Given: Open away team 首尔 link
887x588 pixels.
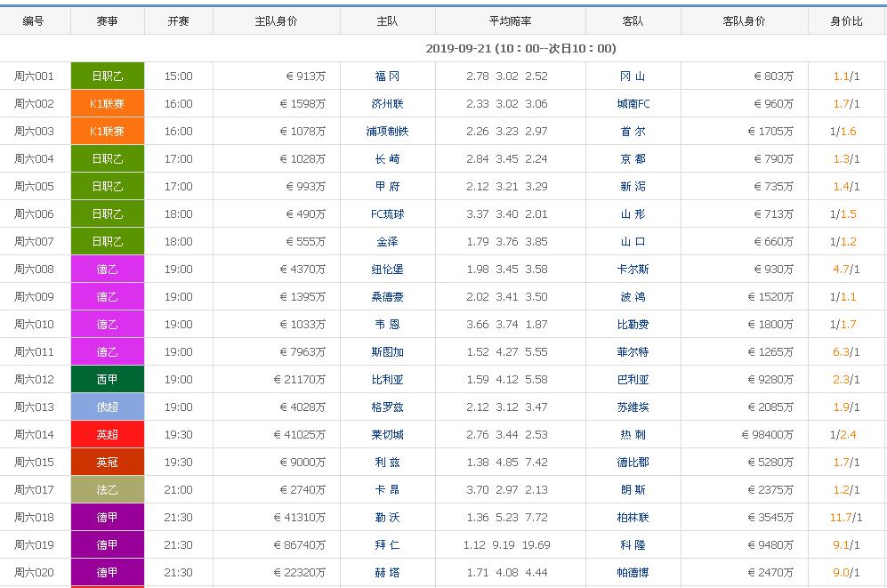Looking at the screenshot, I should point(633,132).
